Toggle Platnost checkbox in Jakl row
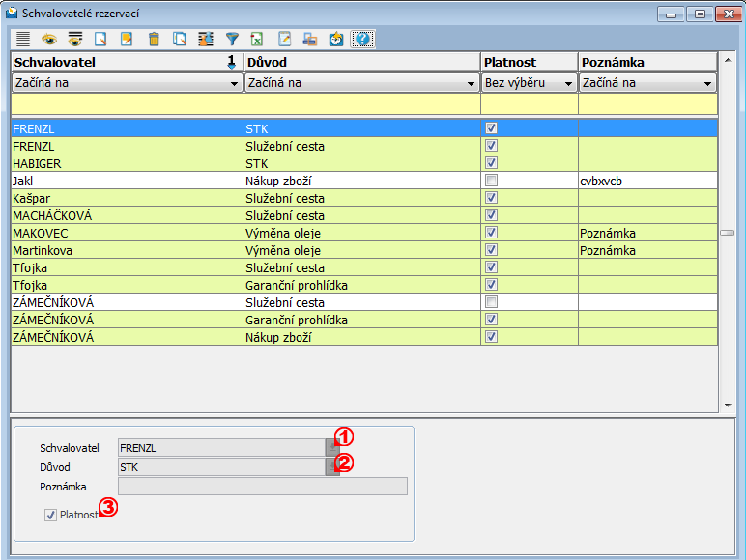This screenshot has width=746, height=560. (x=491, y=181)
